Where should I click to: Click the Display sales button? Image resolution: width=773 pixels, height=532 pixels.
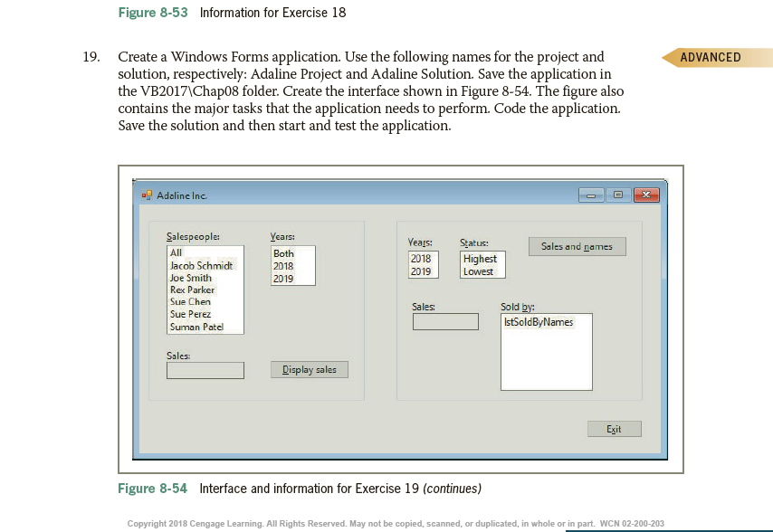(308, 369)
